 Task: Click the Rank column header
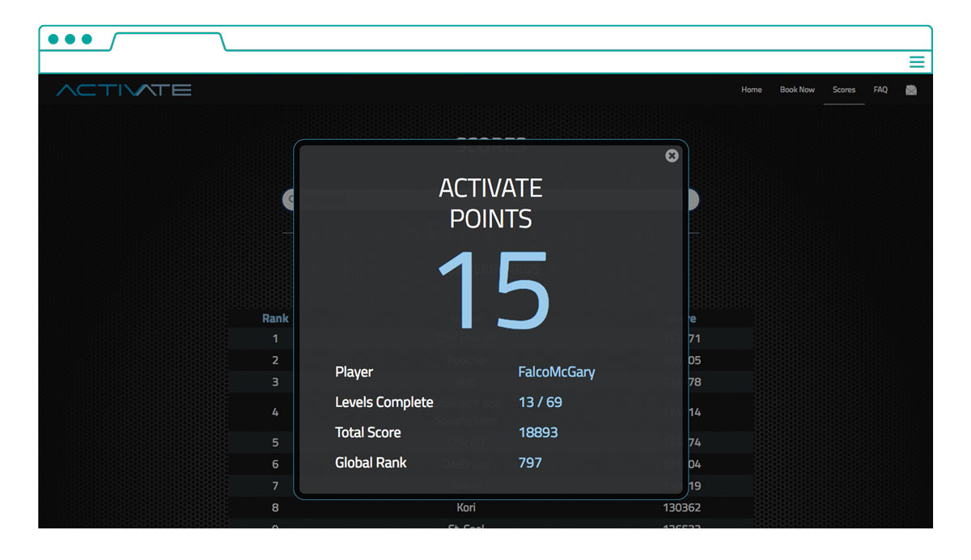pyautogui.click(x=275, y=318)
